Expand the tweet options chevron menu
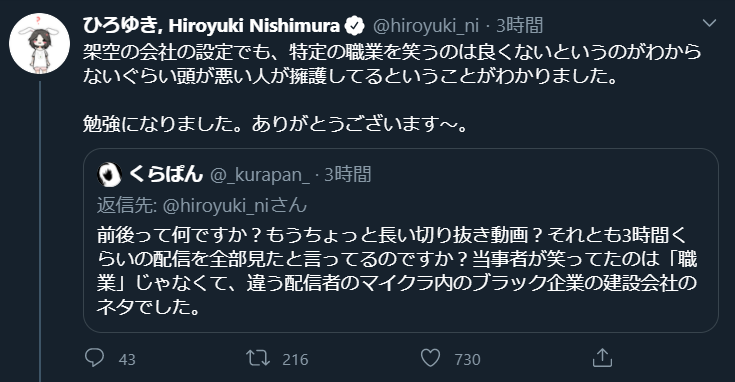This screenshot has width=735, height=382. point(709,23)
